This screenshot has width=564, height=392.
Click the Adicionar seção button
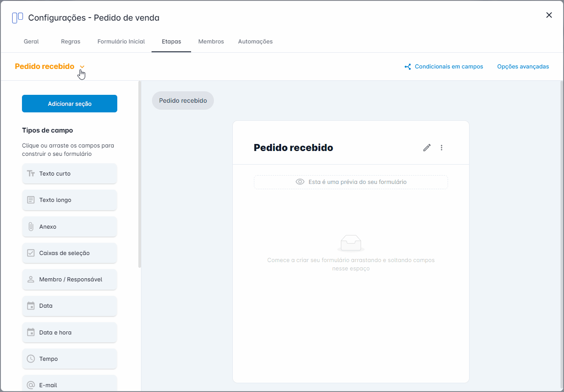69,104
